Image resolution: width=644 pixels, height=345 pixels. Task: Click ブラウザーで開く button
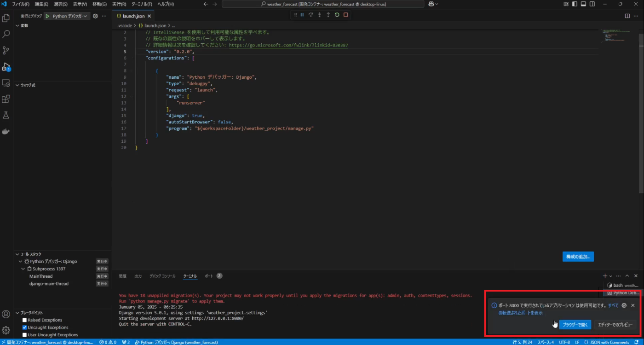point(575,325)
